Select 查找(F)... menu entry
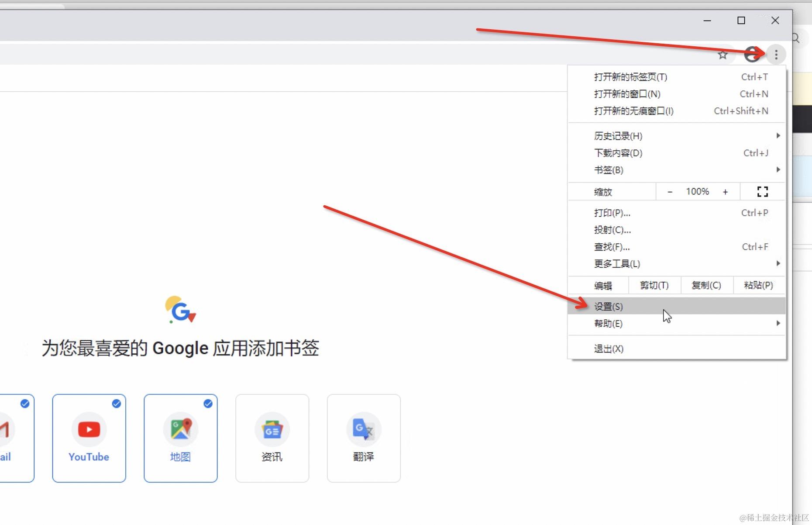The height and width of the screenshot is (525, 812). (x=677, y=247)
